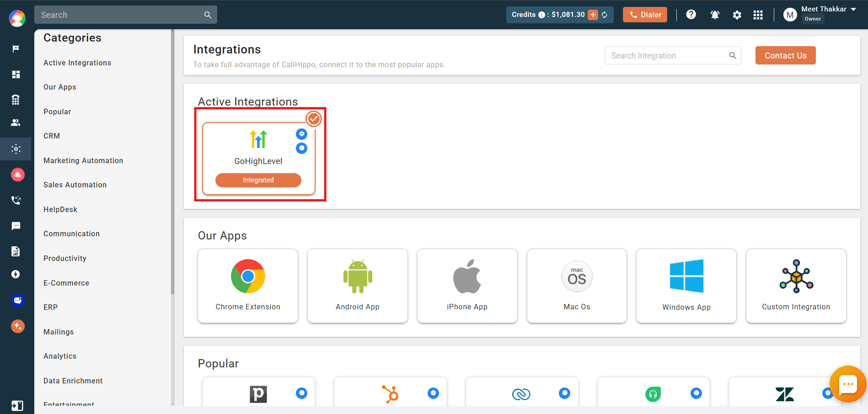Select the Popular category
Viewport: 868px width, 414px height.
(57, 111)
